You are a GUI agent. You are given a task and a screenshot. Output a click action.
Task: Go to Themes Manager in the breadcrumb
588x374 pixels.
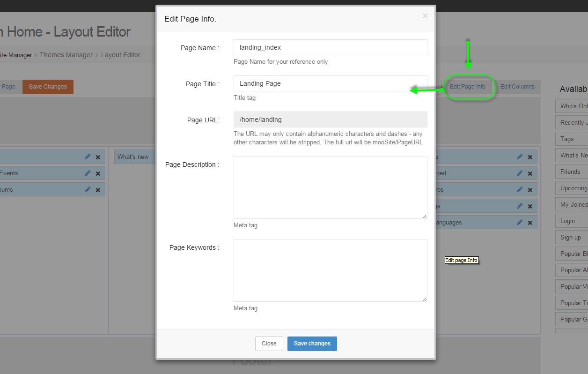[x=66, y=55]
